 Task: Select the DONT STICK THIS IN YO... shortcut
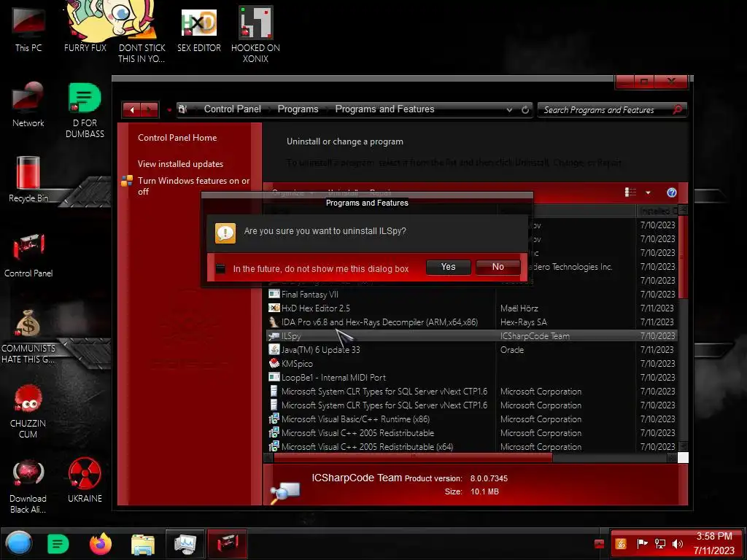coord(142,34)
